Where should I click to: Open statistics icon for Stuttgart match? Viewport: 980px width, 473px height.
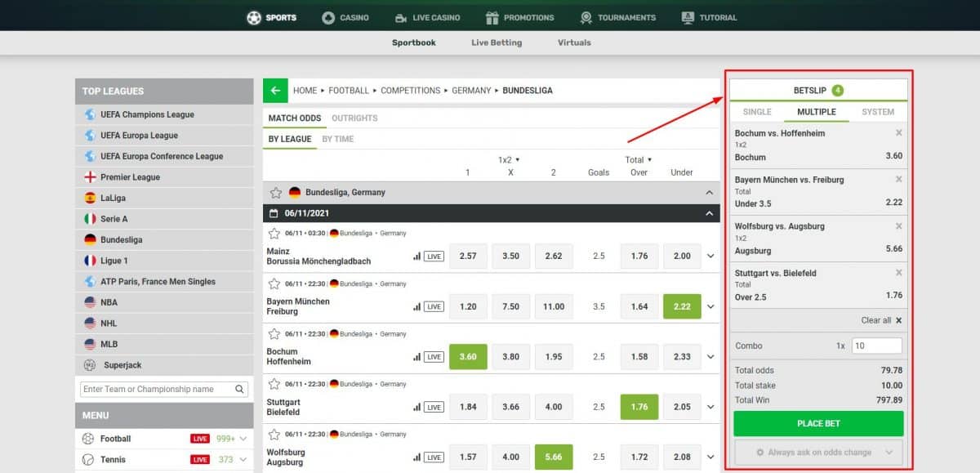[x=417, y=407]
